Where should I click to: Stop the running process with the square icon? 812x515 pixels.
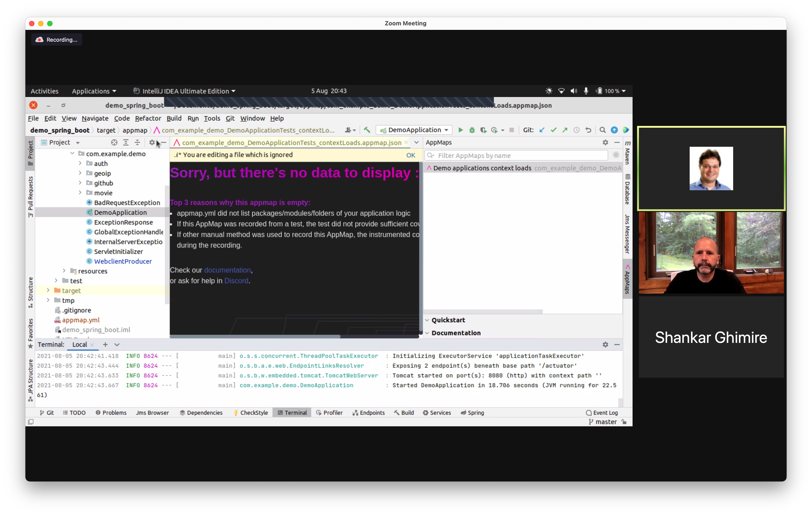[512, 130]
